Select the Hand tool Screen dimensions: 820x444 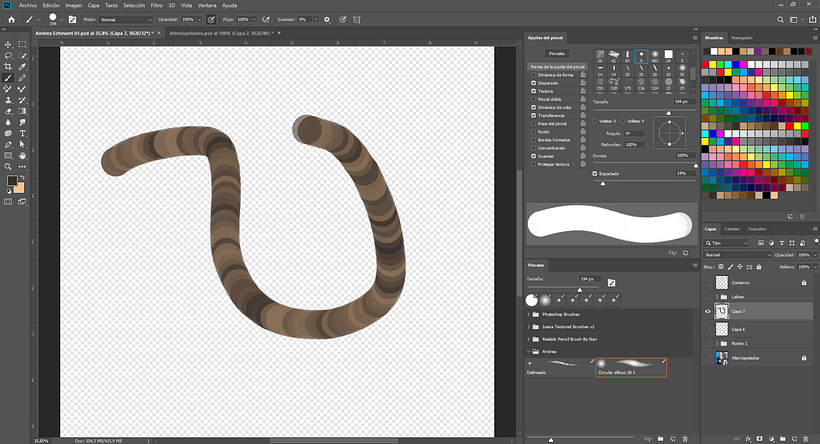click(22, 155)
